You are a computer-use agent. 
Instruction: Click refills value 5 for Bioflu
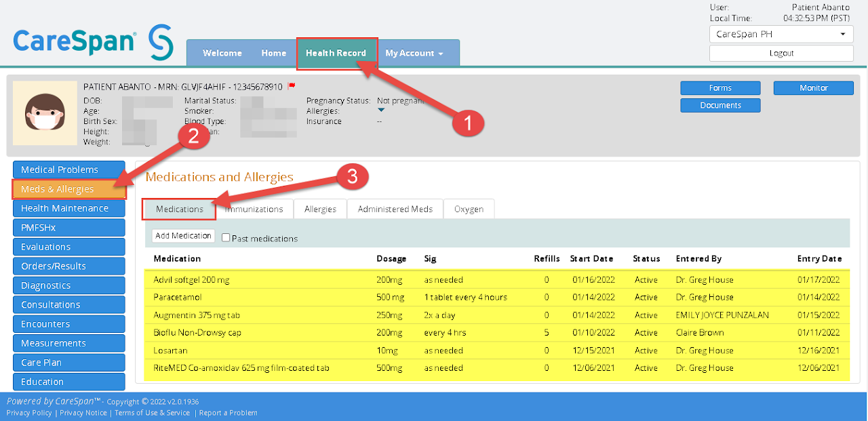click(x=547, y=333)
